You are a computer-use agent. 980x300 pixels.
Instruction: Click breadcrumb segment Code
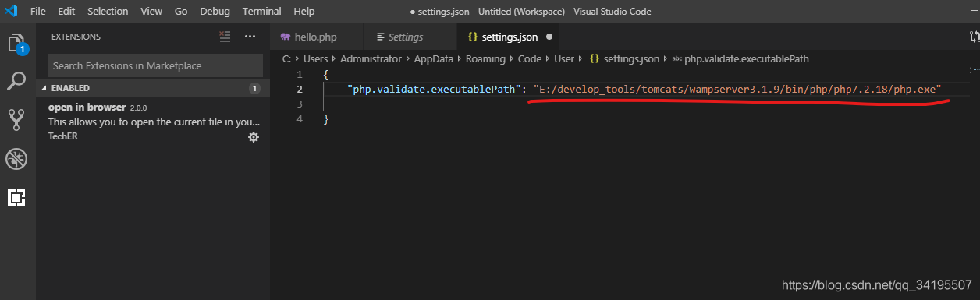pos(530,58)
